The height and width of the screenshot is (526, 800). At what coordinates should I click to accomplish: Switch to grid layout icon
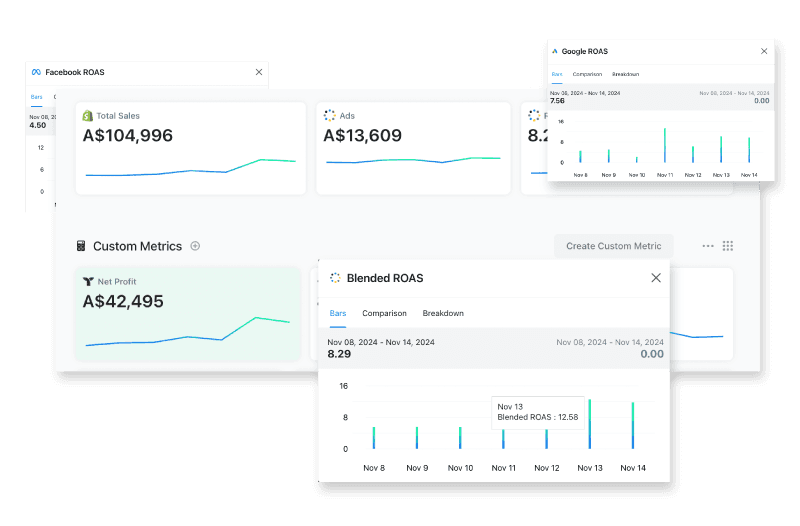(x=728, y=246)
